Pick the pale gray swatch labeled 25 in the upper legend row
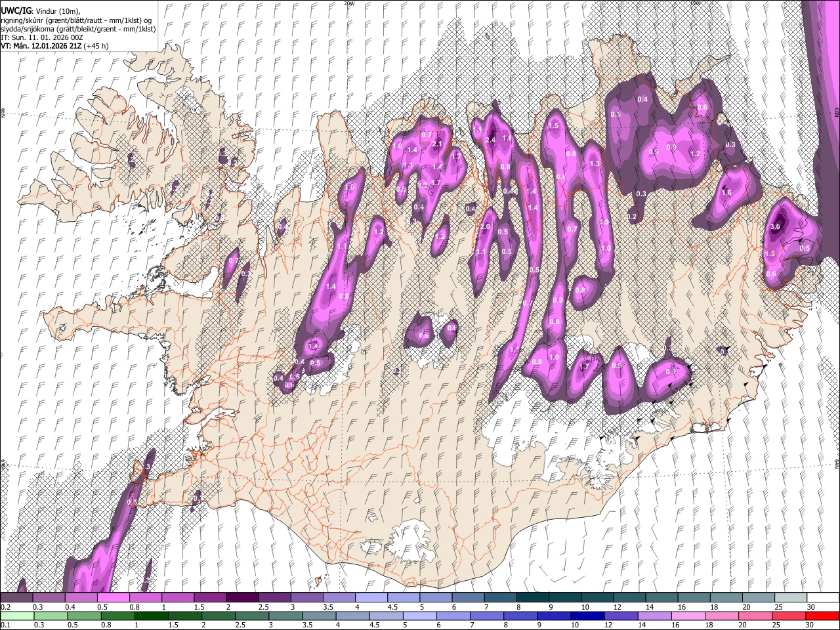 (x=790, y=597)
